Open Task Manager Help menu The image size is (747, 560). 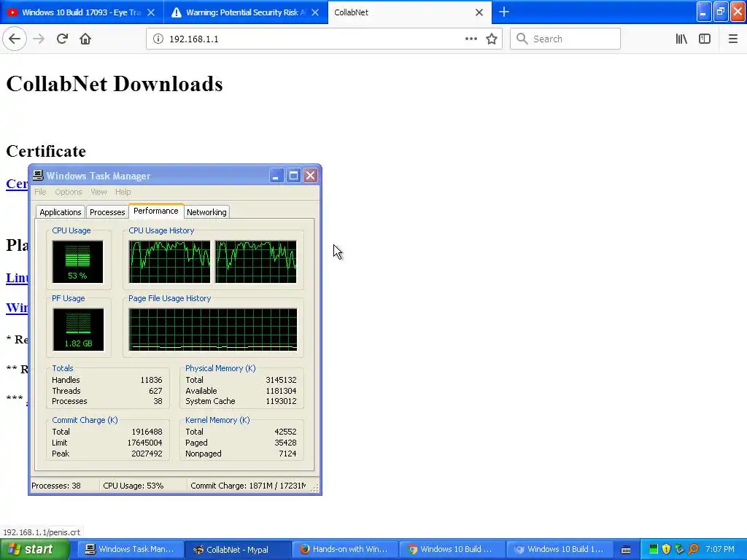pos(123,192)
